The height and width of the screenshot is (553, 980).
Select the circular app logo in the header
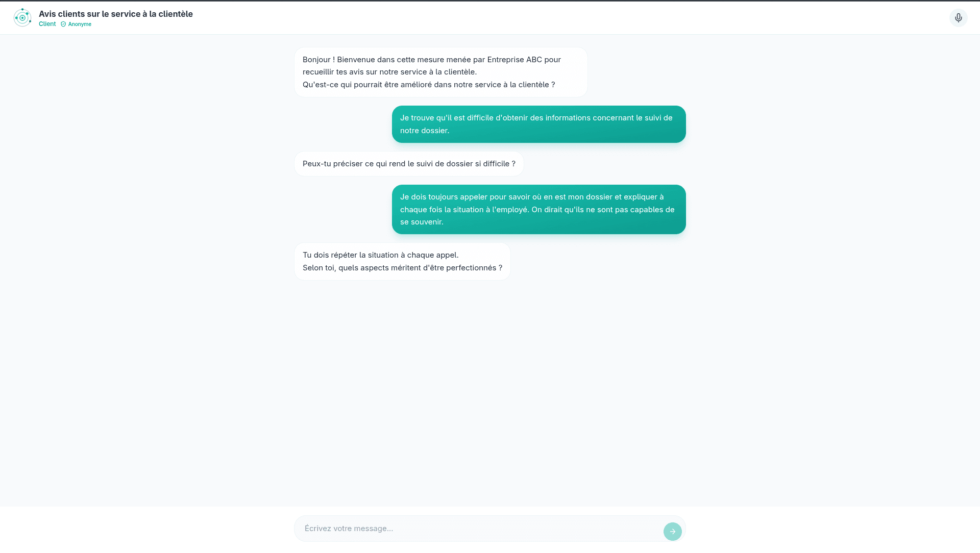[x=22, y=17]
